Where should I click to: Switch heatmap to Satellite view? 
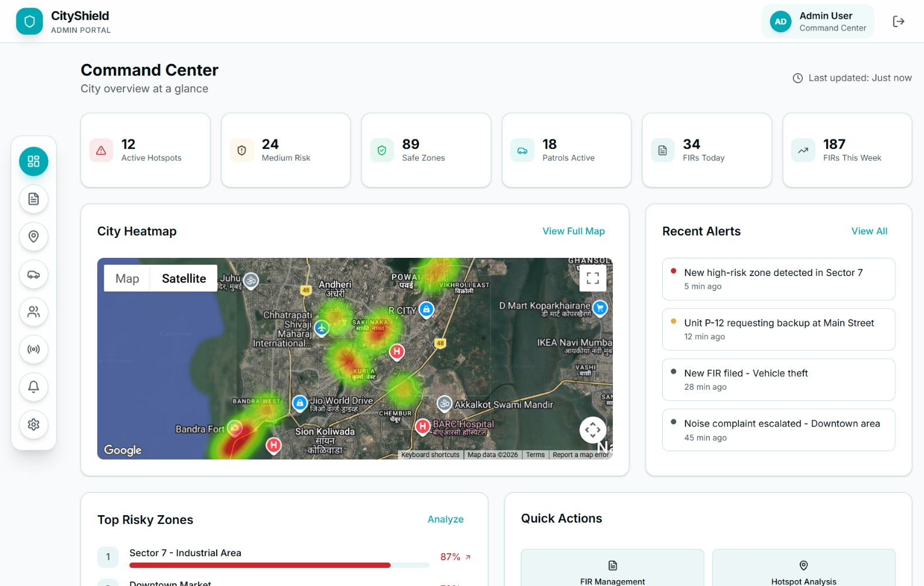tap(184, 278)
